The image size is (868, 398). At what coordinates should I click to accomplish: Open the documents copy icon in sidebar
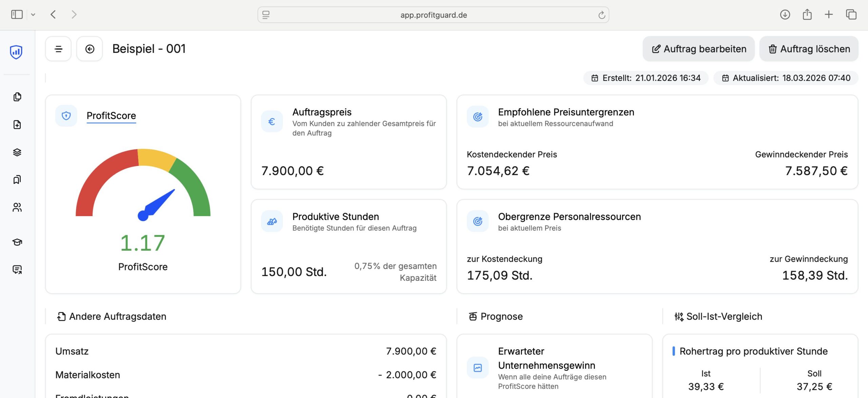(17, 97)
